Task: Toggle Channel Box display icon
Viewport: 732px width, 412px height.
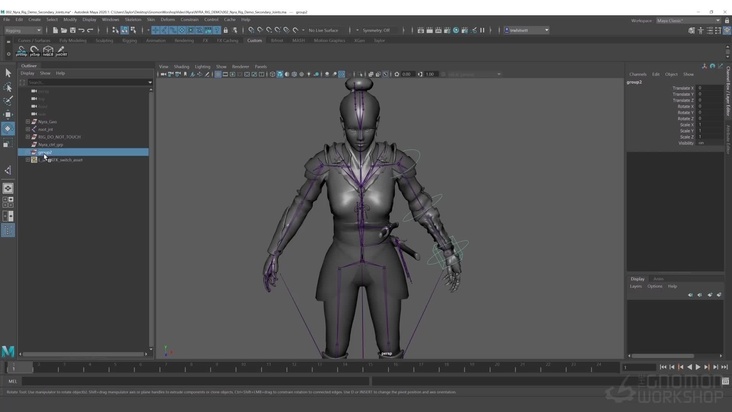Action: [727, 30]
